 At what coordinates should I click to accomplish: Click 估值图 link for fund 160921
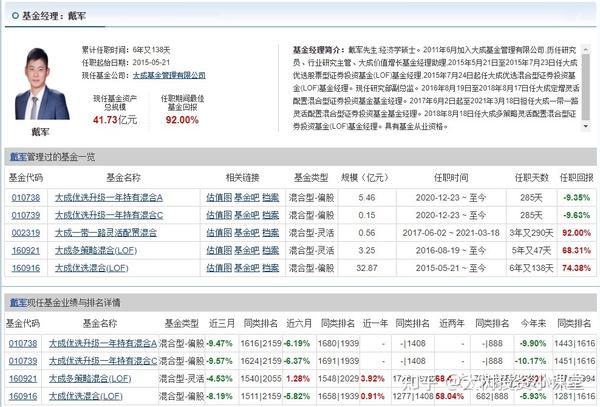219,251
